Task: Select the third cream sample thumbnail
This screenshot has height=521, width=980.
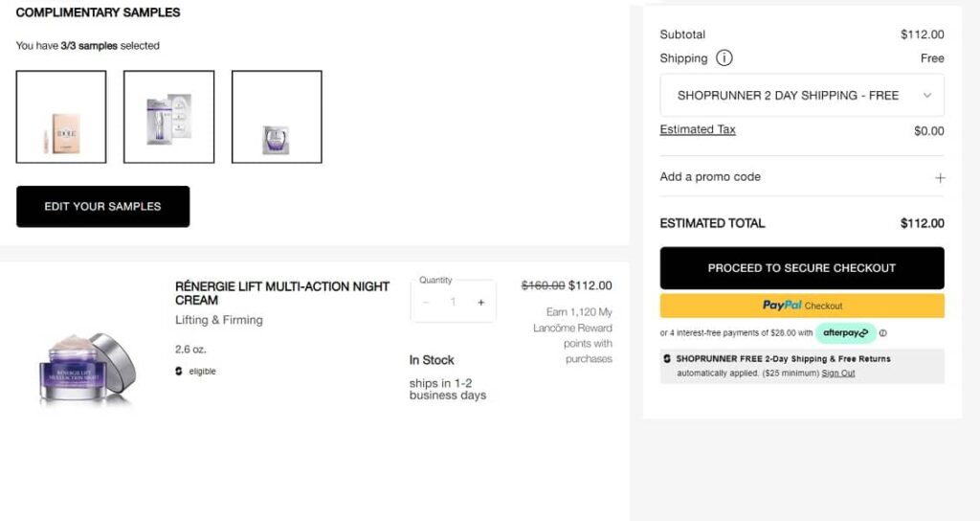Action: point(277,117)
